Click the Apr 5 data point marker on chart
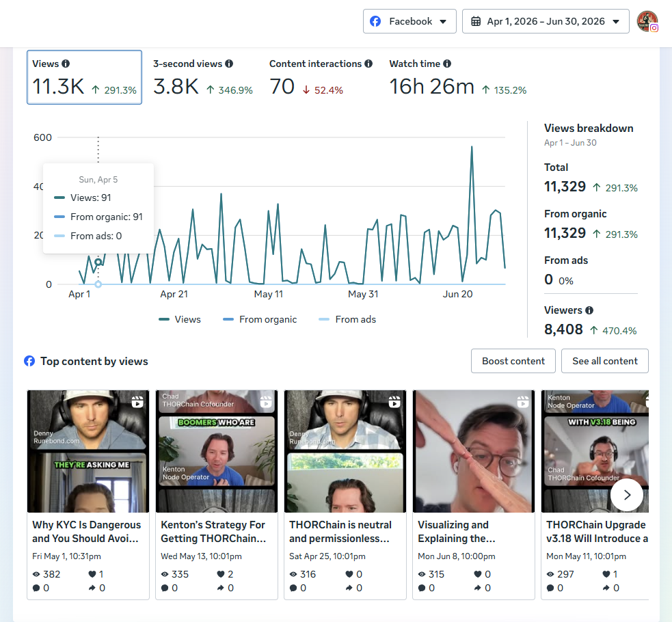672x622 pixels. (x=98, y=262)
